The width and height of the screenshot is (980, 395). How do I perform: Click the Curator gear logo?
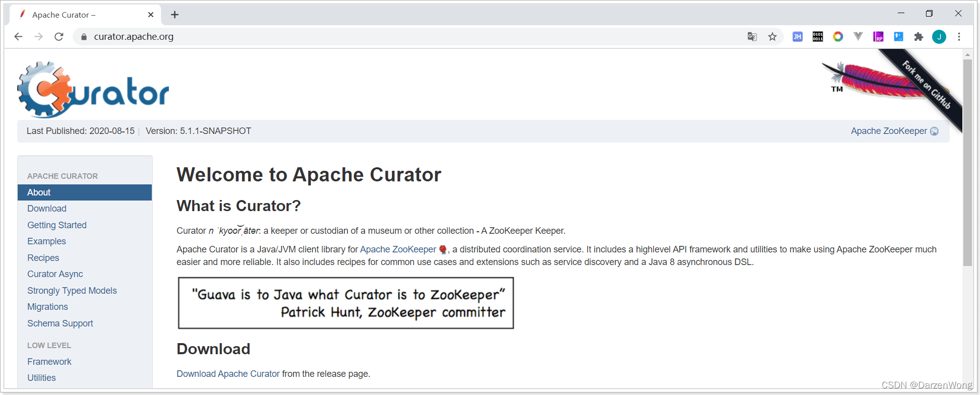[93, 90]
